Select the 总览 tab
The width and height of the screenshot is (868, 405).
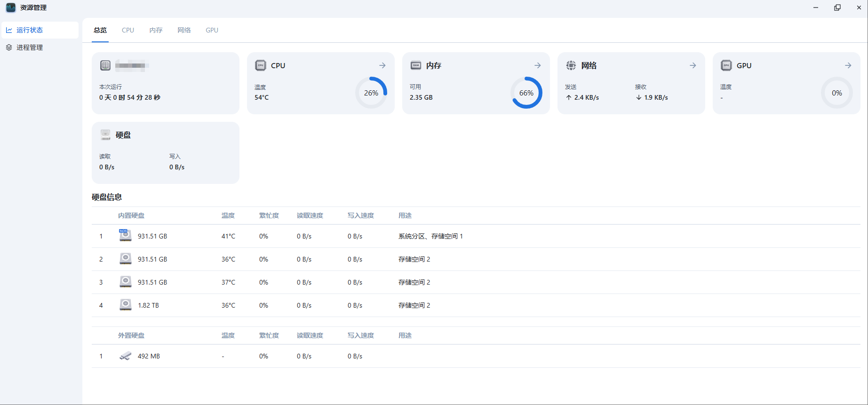(100, 30)
